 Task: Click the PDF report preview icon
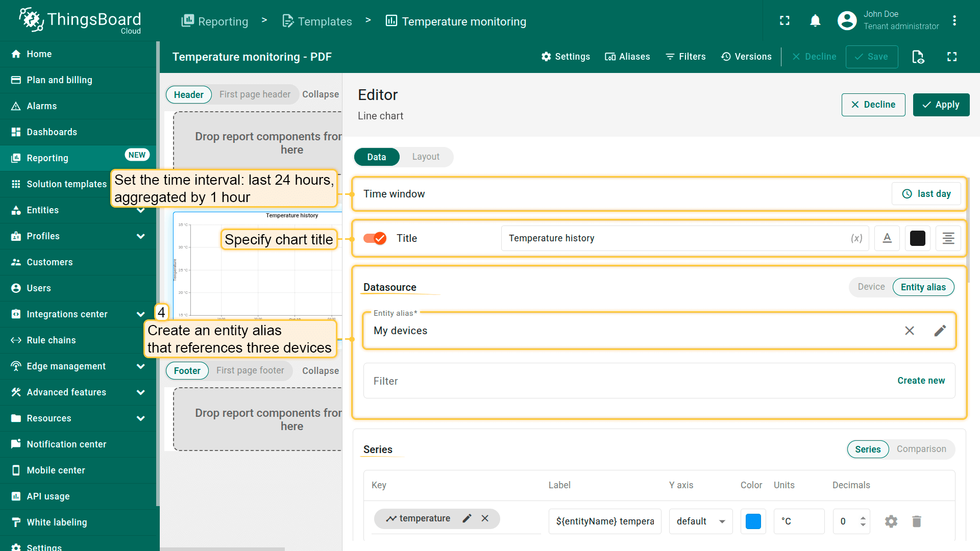click(x=918, y=57)
